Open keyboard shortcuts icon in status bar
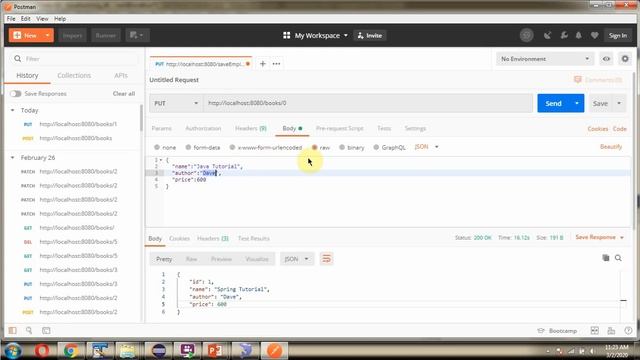640x360 pixels. tap(611, 331)
